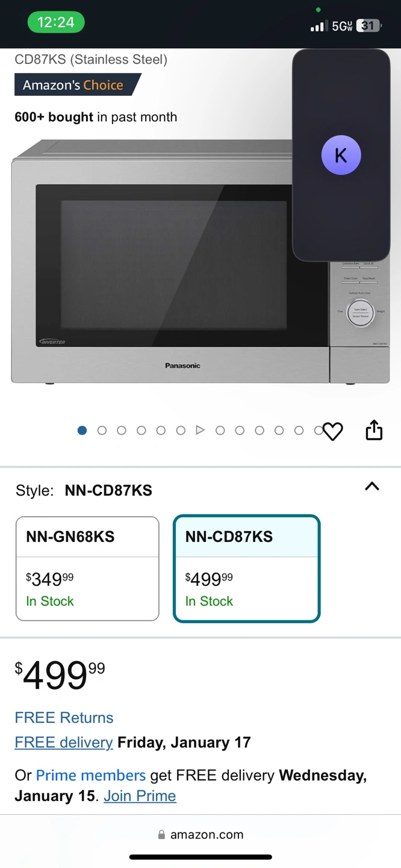The image size is (401, 868).
Task: Tap the heart wishlist icon
Action: [332, 431]
